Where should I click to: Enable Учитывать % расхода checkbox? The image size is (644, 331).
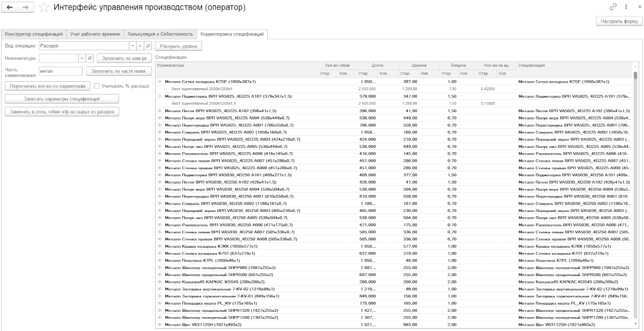coord(97,85)
